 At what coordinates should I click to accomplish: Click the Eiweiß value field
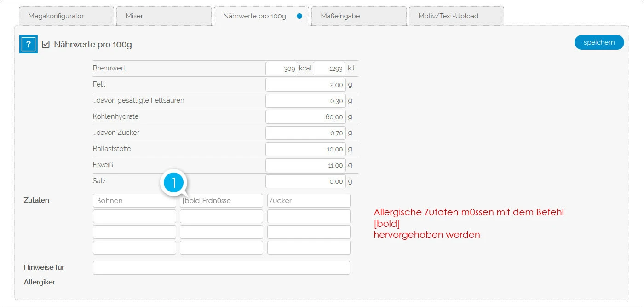pos(305,165)
